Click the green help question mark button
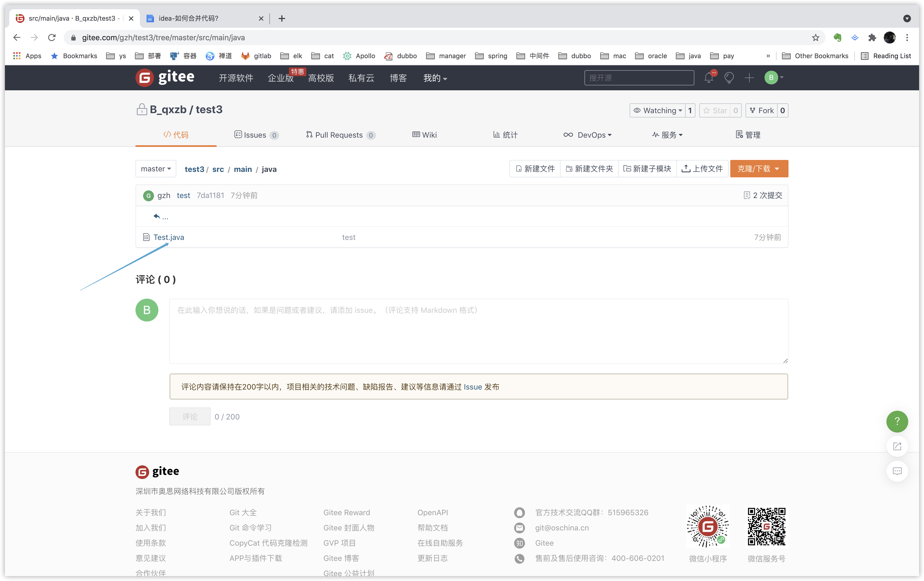Image resolution: width=924 pixels, height=581 pixels. tap(897, 421)
